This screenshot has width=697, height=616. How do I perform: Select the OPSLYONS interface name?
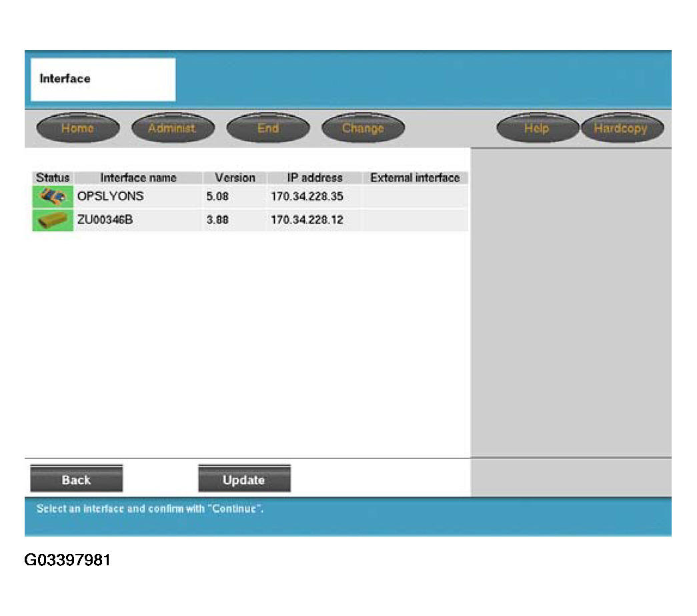click(111, 197)
